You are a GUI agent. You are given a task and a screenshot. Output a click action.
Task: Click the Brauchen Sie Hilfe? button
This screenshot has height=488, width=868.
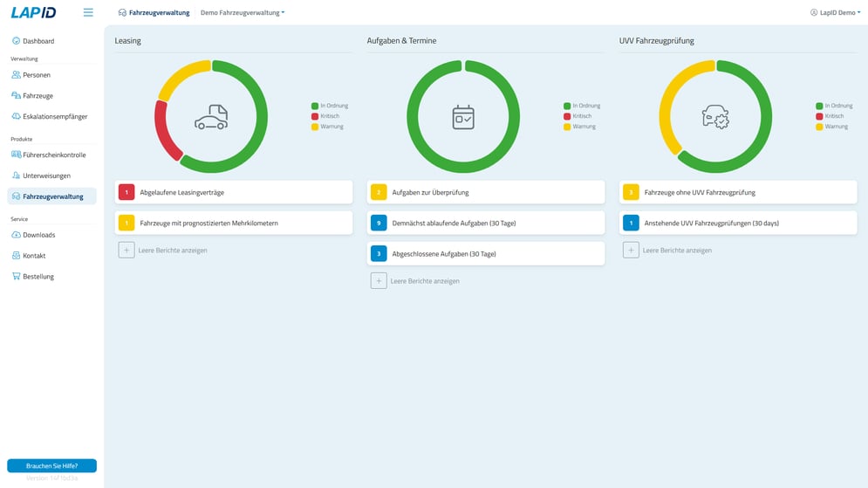tap(52, 466)
